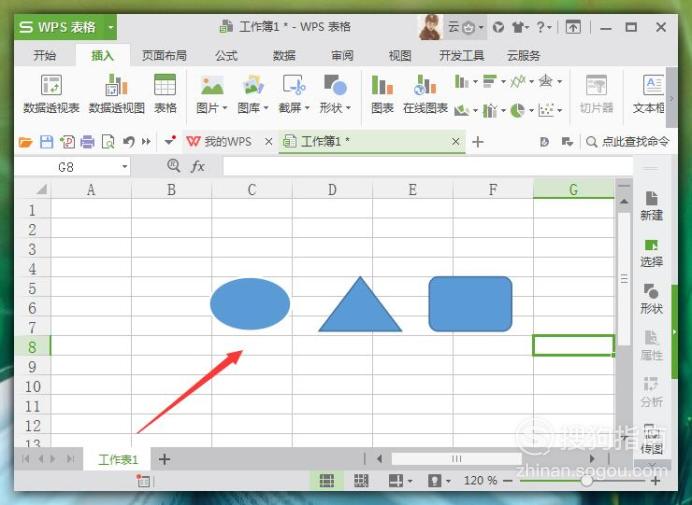This screenshot has width=692, height=505.
Task: Select the blue ellipse shape
Action: click(250, 304)
